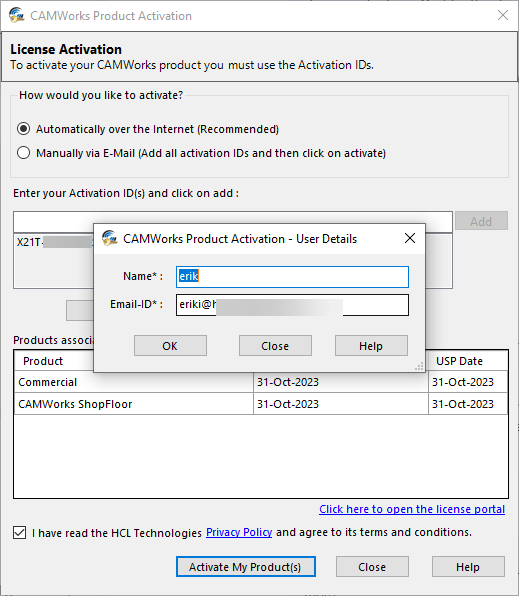The image size is (519, 596).
Task: Click the bottom Help button of main window
Action: point(468,567)
